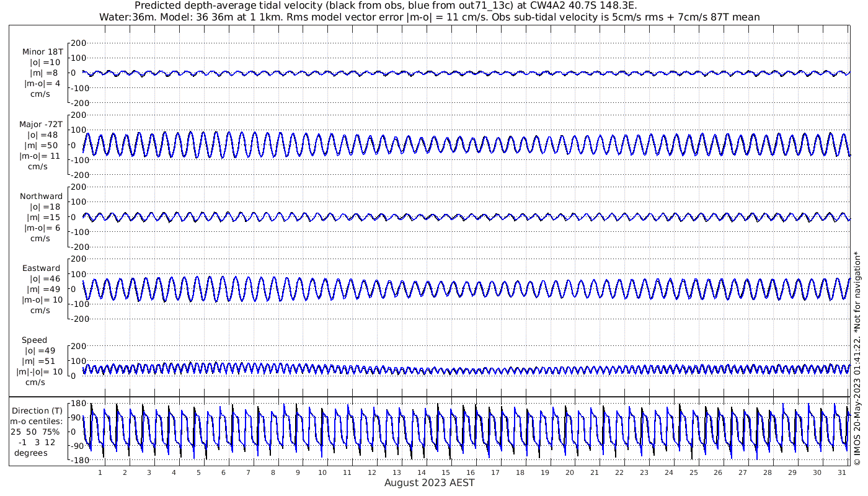The image size is (868, 496).
Task: Click the "200" tick of the Speed axis
Action: (x=77, y=346)
